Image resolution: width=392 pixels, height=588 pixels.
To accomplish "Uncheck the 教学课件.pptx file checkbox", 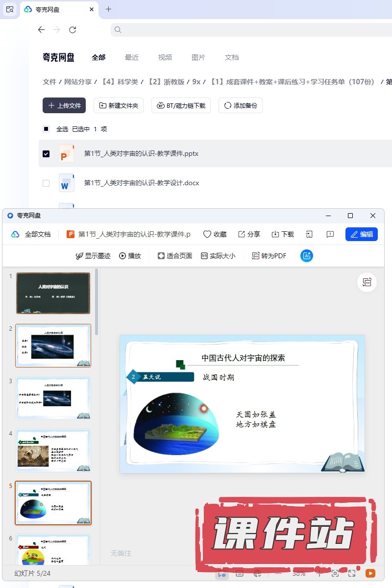I will point(46,154).
